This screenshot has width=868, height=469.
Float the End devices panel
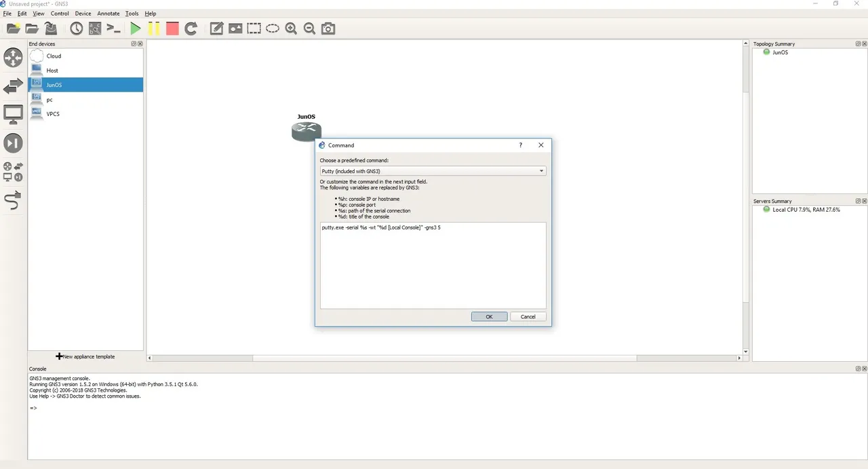click(134, 44)
